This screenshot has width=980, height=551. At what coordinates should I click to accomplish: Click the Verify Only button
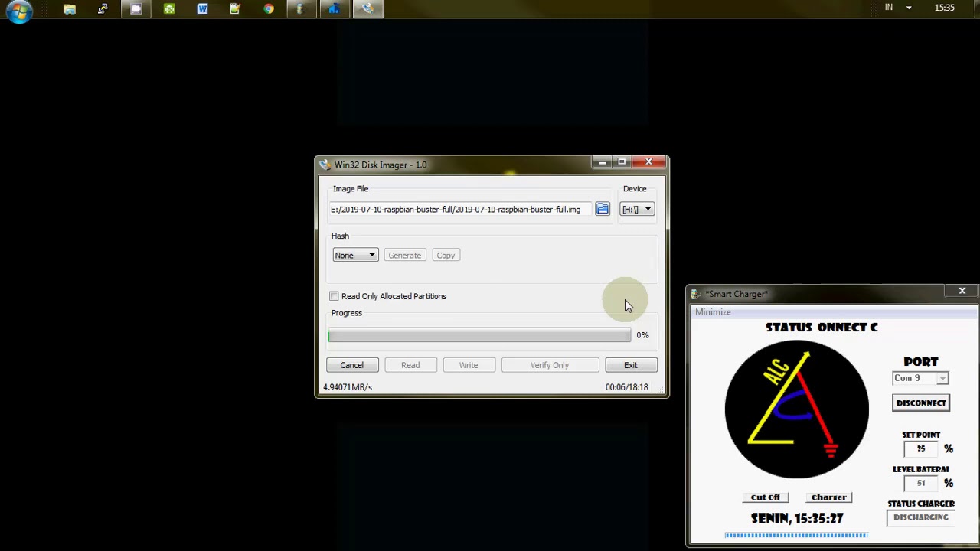[550, 365]
